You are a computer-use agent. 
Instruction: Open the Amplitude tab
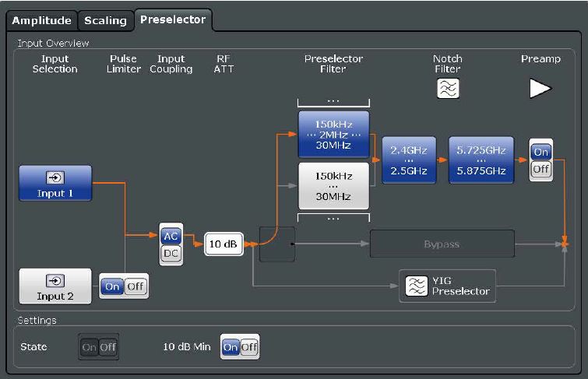point(43,20)
